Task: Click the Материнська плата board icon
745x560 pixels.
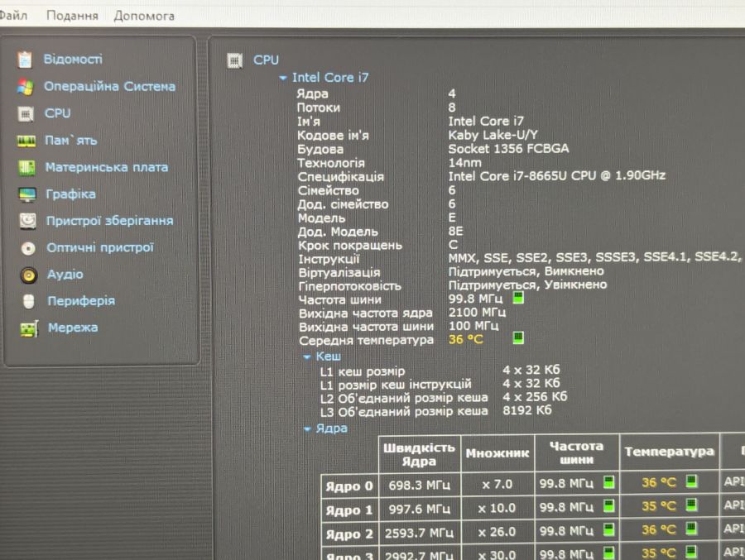Action: click(x=26, y=168)
